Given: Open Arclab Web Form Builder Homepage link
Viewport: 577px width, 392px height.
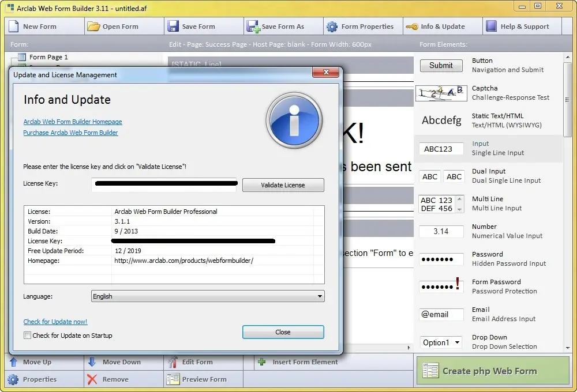Looking at the screenshot, I should coord(73,122).
